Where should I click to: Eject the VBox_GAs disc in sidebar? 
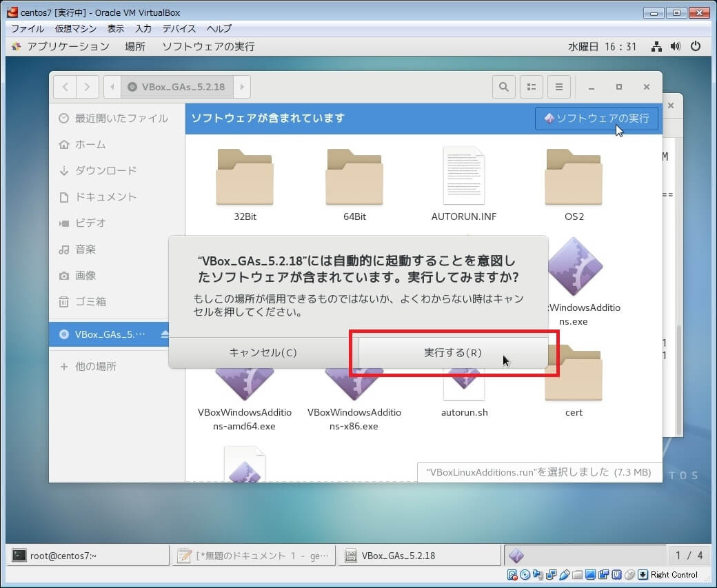164,334
